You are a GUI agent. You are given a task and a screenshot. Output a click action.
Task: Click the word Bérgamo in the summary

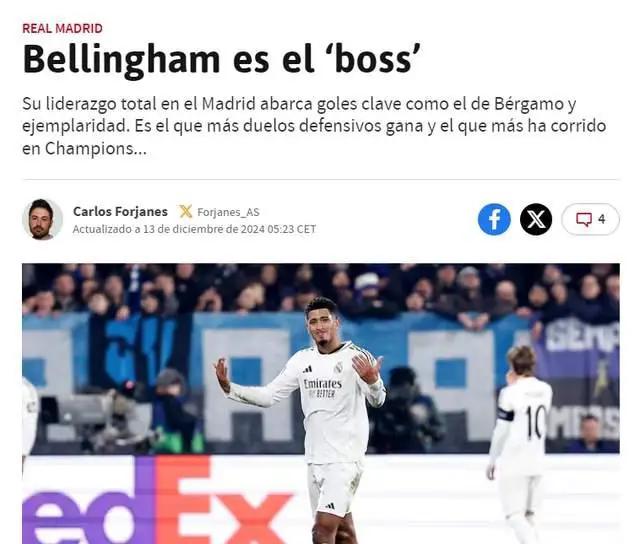527,104
